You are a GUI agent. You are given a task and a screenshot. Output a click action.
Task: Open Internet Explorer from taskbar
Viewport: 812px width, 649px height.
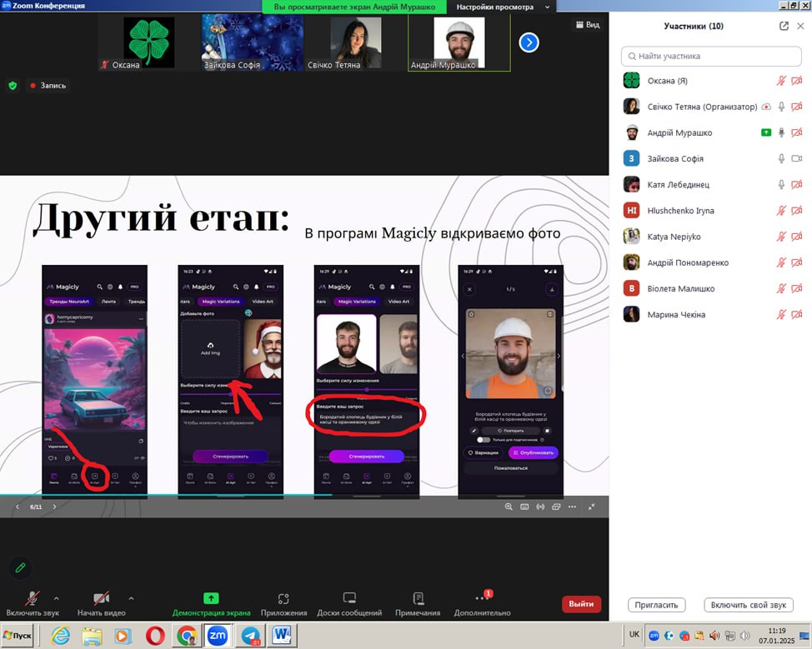coord(61,636)
